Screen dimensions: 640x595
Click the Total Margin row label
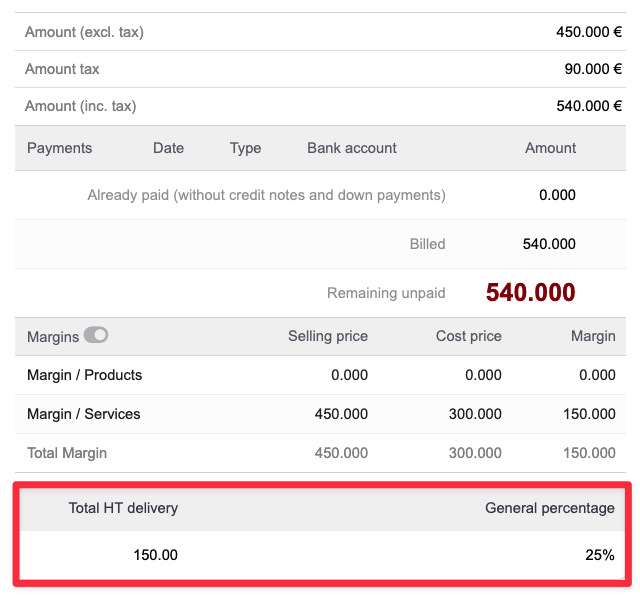click(67, 453)
